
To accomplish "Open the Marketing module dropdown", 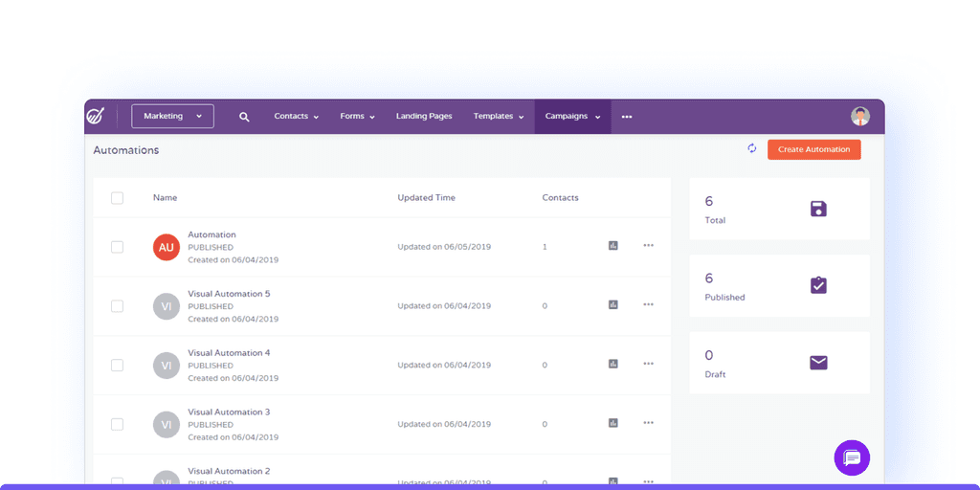I will tap(172, 116).
